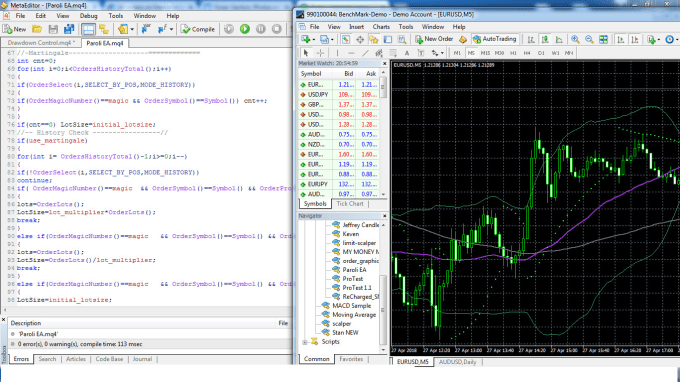
Task: Toggle the AutoTrading button
Action: tap(495, 39)
